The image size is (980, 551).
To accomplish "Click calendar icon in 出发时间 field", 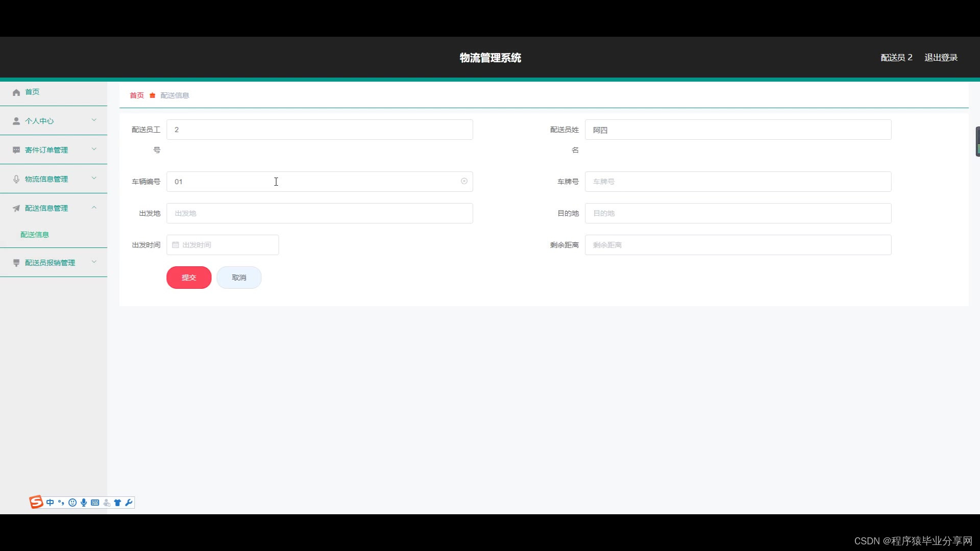I will tap(176, 245).
